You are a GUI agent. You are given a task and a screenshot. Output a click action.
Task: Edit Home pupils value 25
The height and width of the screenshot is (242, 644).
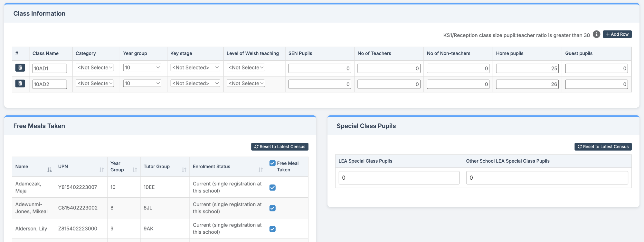coord(527,68)
